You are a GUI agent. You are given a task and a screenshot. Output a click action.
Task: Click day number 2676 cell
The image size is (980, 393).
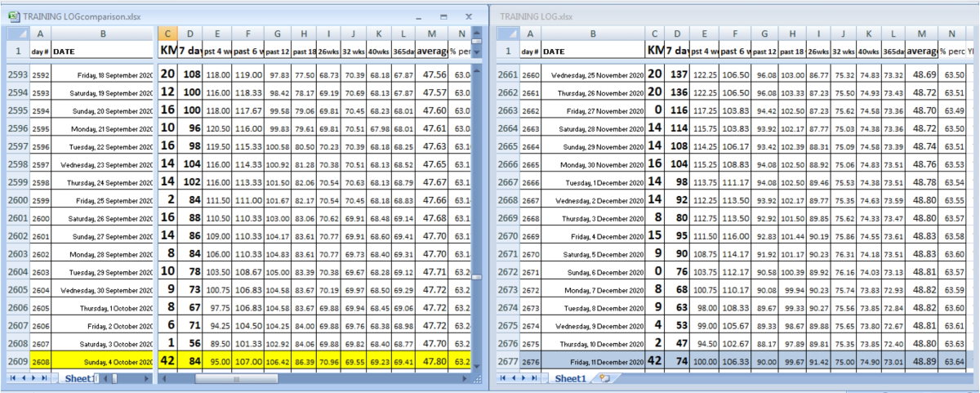pos(531,361)
